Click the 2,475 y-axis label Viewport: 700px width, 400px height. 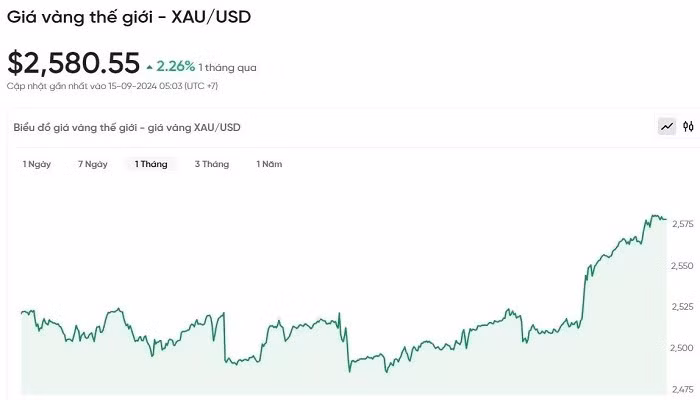pyautogui.click(x=683, y=389)
